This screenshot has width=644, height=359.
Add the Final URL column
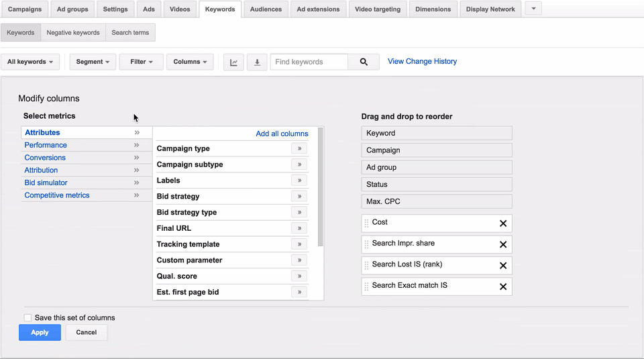tap(299, 228)
